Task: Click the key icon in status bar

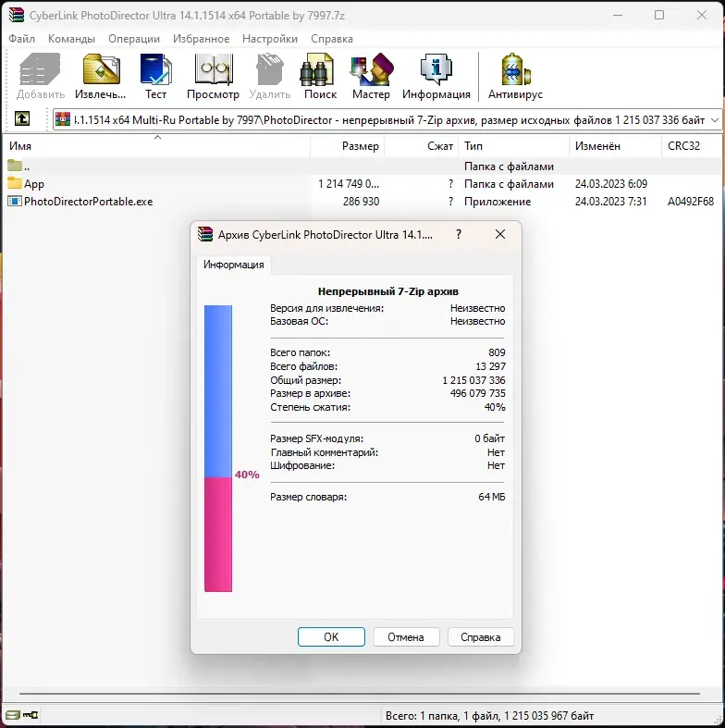Action: (31, 714)
